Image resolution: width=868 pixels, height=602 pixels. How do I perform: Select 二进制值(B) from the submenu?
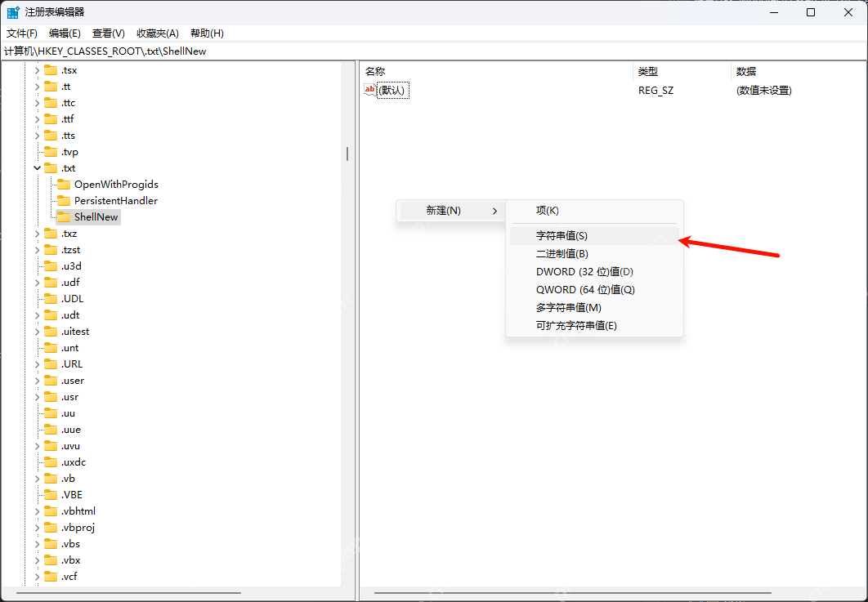point(594,254)
